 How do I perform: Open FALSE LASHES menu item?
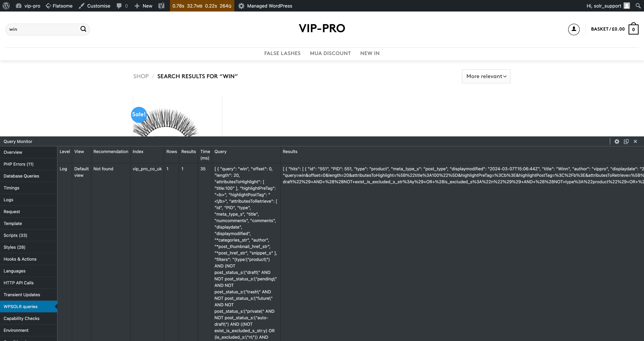coord(282,53)
